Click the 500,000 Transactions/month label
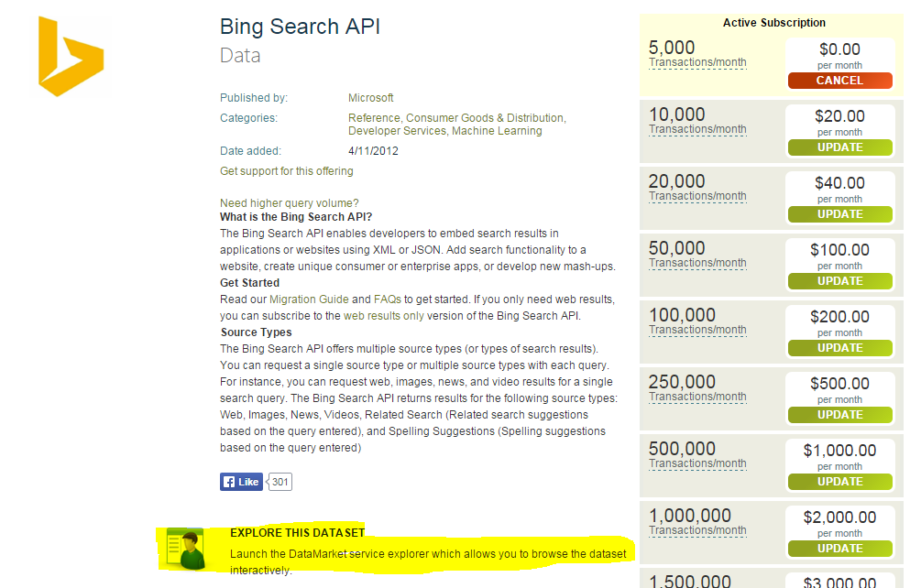 [697, 455]
